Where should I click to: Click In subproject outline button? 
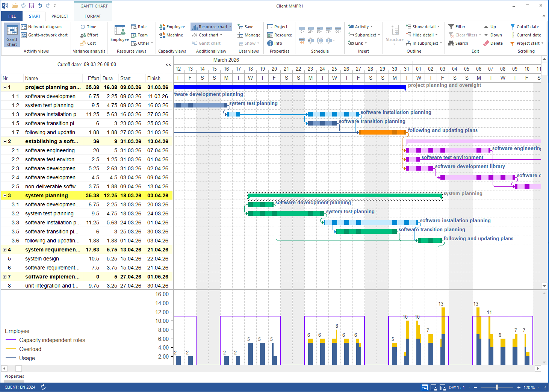coord(424,43)
